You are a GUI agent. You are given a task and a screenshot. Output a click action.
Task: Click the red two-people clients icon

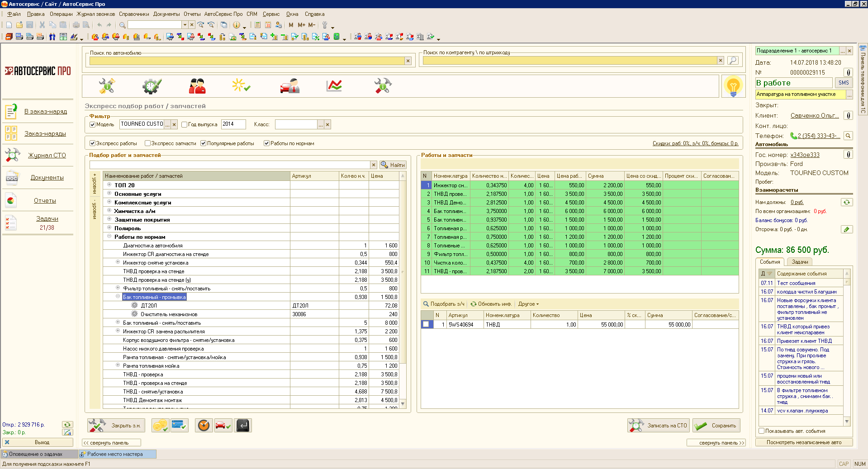[x=197, y=85]
